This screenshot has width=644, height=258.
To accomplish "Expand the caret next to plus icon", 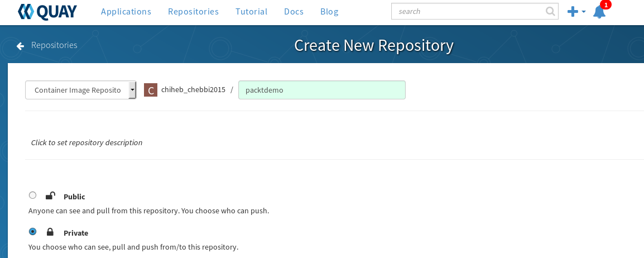I will coord(584,12).
